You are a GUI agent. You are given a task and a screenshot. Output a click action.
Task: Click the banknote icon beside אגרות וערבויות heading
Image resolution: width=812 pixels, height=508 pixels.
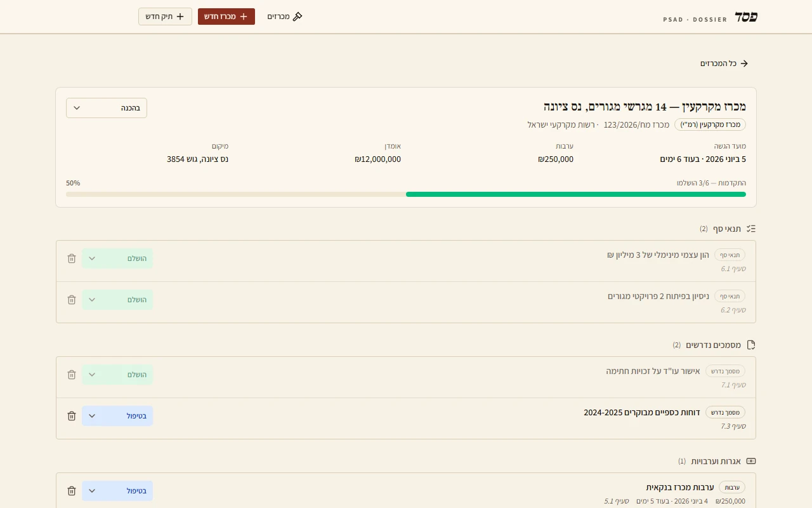pyautogui.click(x=751, y=461)
